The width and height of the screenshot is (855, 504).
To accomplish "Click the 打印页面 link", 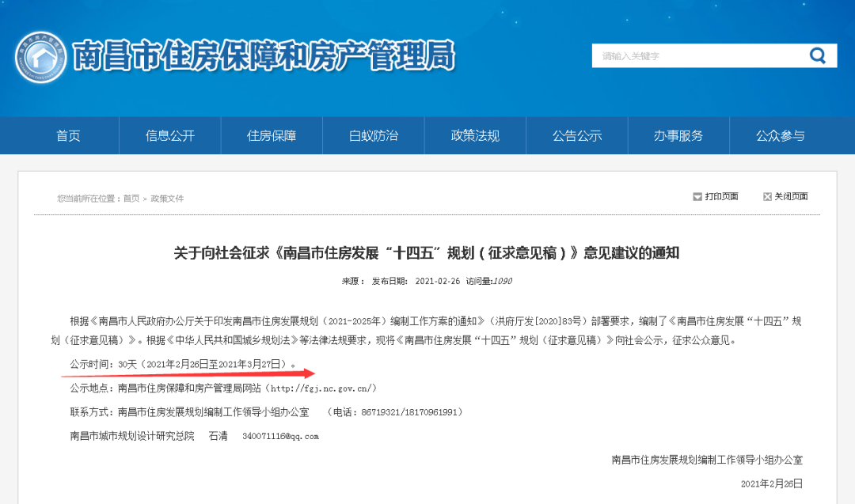I will tap(721, 197).
